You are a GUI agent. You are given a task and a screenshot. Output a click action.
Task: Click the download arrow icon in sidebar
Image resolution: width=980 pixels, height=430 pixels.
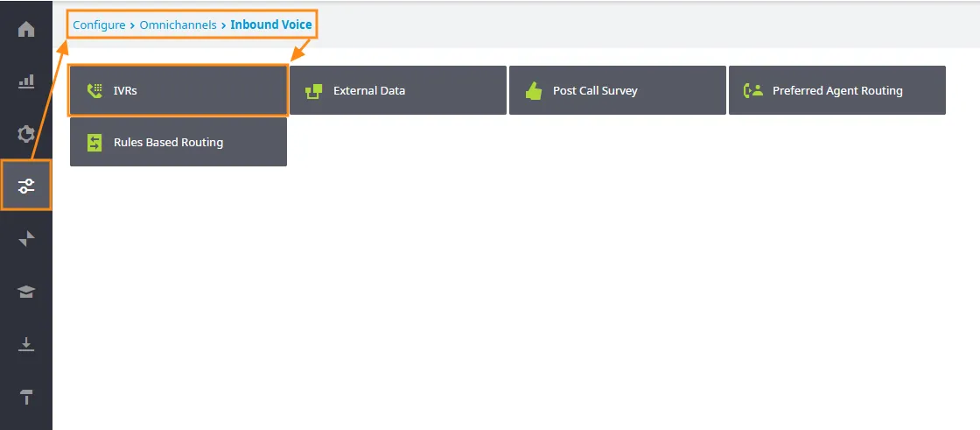(x=26, y=343)
